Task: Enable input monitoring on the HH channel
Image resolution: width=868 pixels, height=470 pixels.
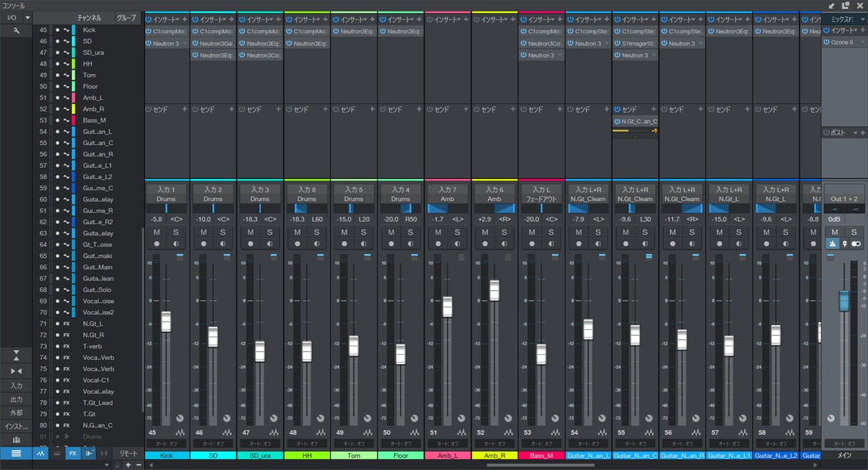Action: (317, 244)
